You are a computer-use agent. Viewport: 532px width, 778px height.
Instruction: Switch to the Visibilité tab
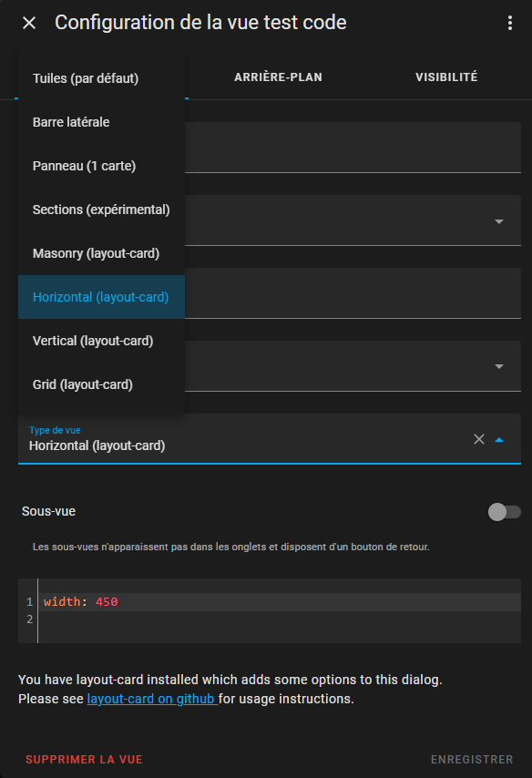pos(446,77)
